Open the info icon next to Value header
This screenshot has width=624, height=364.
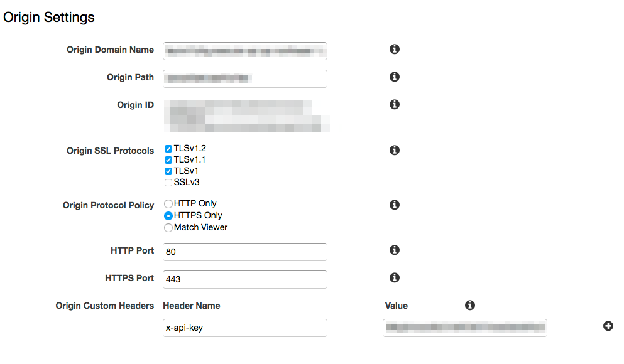[x=470, y=305]
